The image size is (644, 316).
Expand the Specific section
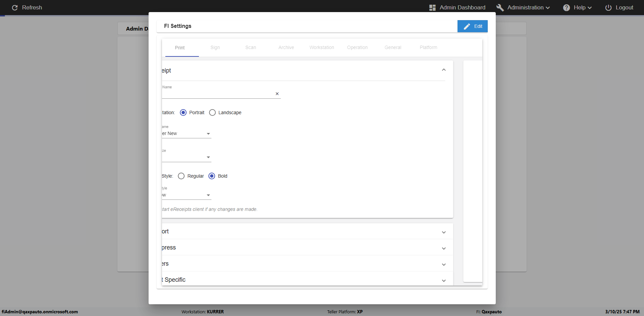point(444,280)
